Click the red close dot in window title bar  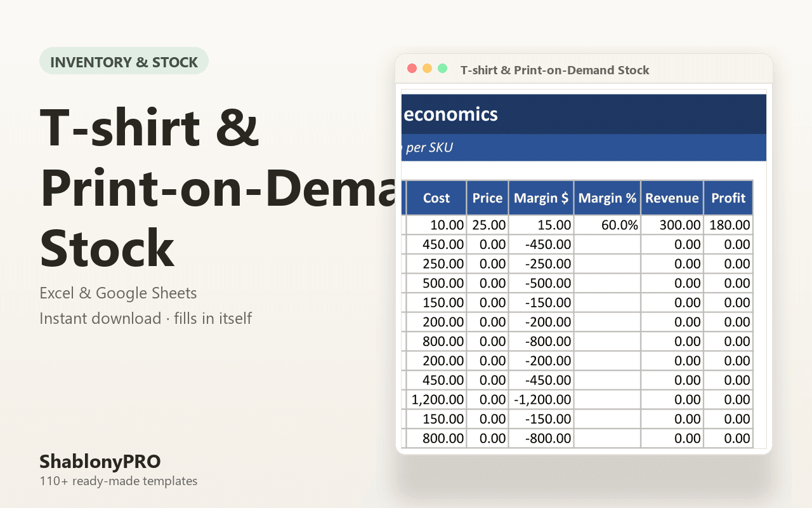[x=412, y=69]
